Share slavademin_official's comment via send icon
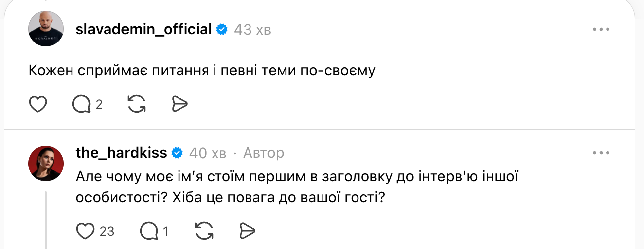Viewport: 644px width, 249px height. pos(180,104)
